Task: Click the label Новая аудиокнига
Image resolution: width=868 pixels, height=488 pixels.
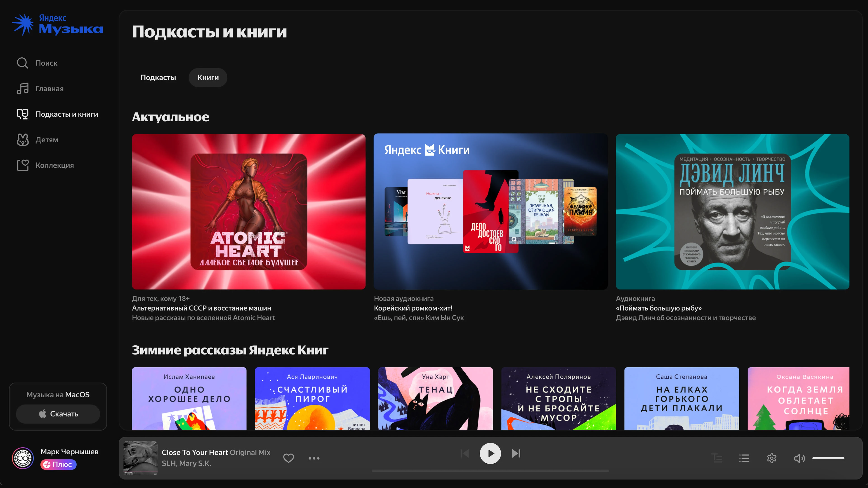Action: click(404, 298)
